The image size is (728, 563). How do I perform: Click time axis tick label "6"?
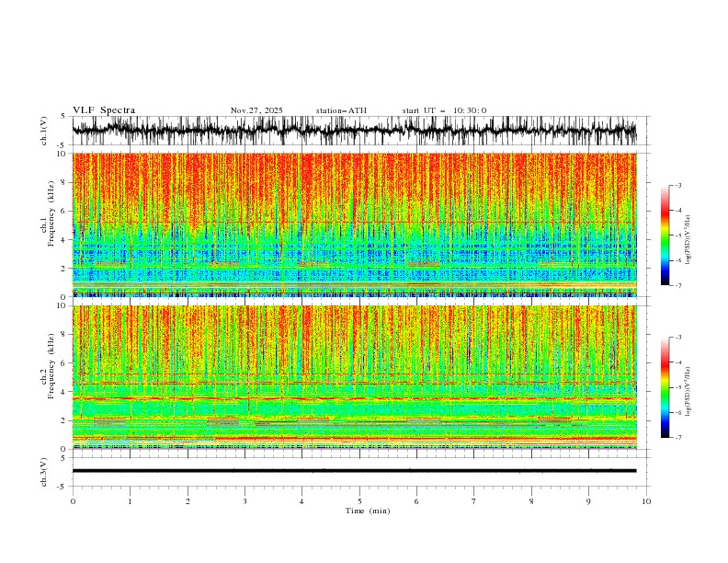[416, 501]
